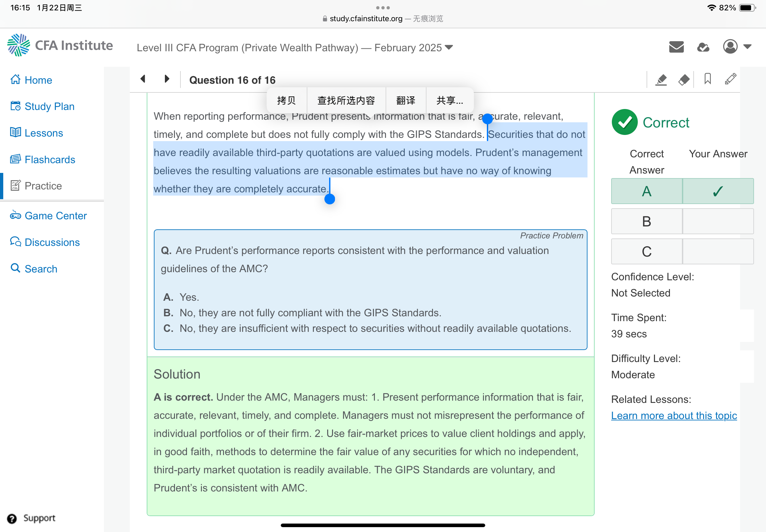
Task: Open the CFA Institute logo homepage
Action: (60, 45)
